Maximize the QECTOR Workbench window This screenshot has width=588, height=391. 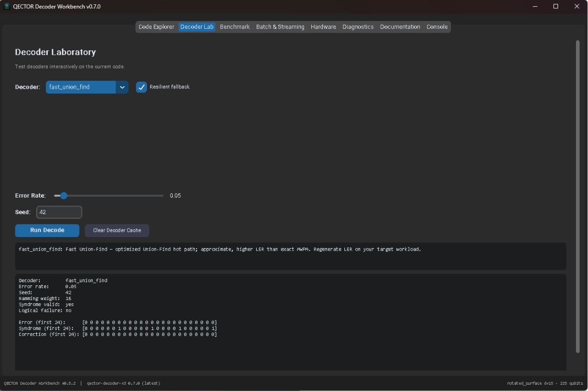point(556,6)
